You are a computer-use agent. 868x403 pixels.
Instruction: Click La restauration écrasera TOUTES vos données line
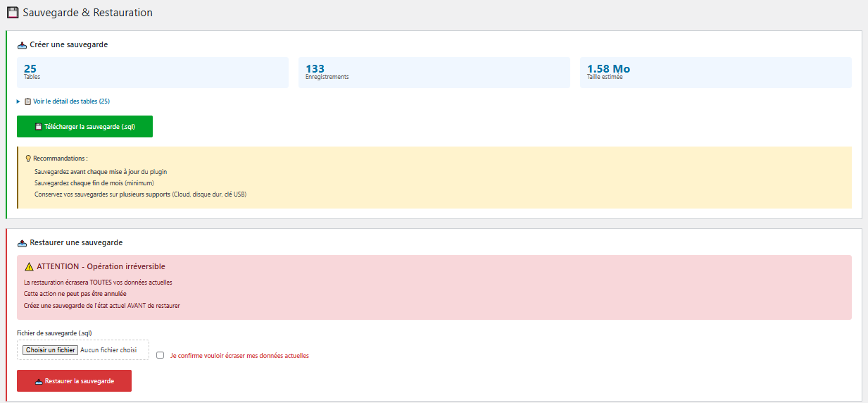(x=98, y=282)
